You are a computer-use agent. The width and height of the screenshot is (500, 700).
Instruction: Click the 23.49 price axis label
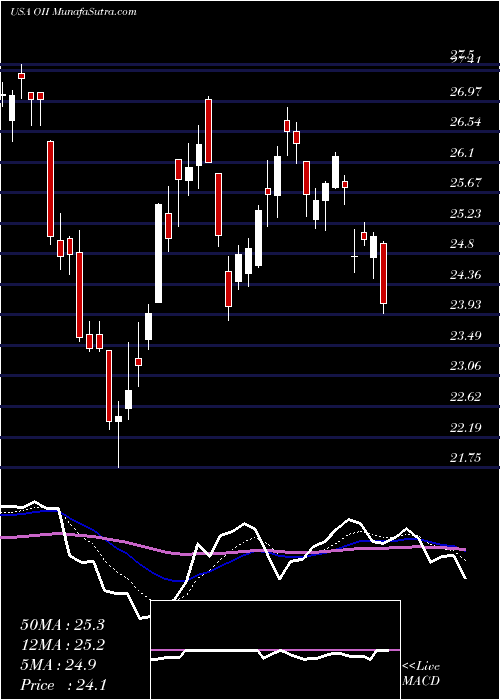(x=466, y=336)
